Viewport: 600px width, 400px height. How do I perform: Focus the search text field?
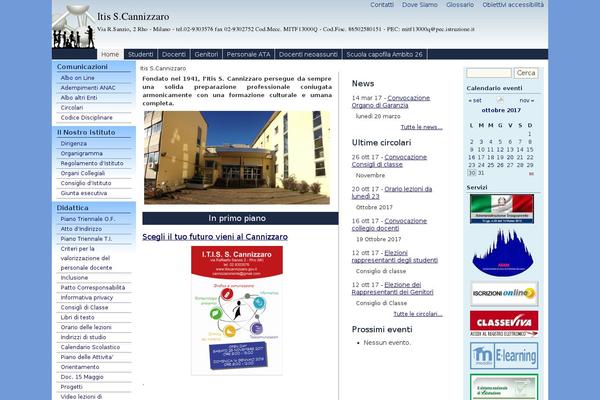tap(489, 73)
